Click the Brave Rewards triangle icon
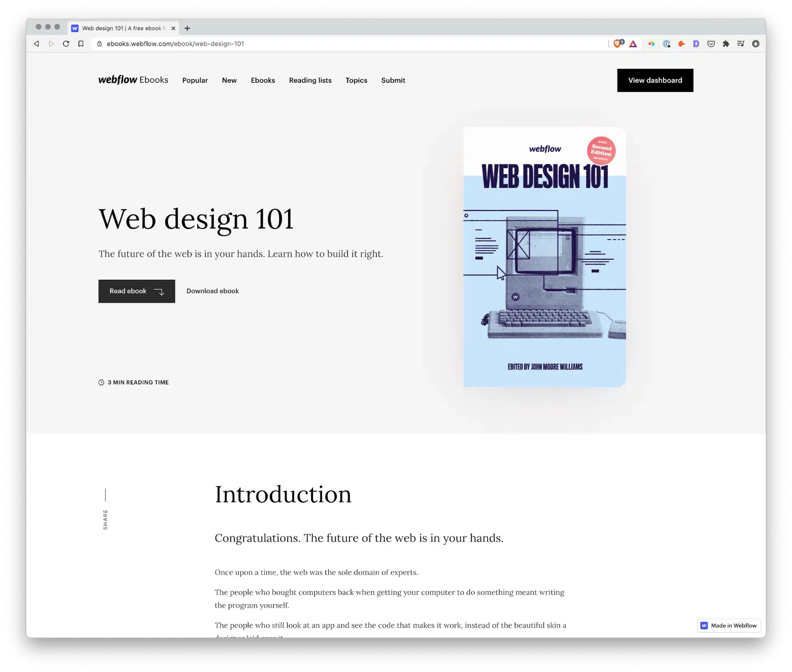 (633, 44)
